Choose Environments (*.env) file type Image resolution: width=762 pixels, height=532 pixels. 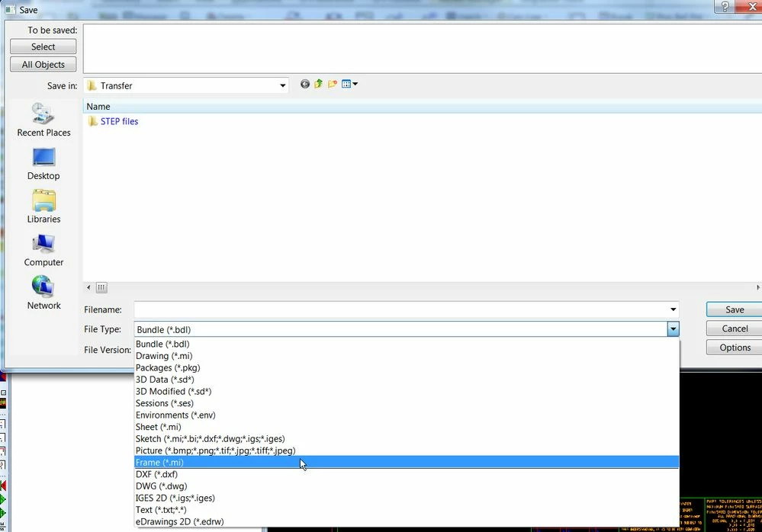click(x=407, y=415)
